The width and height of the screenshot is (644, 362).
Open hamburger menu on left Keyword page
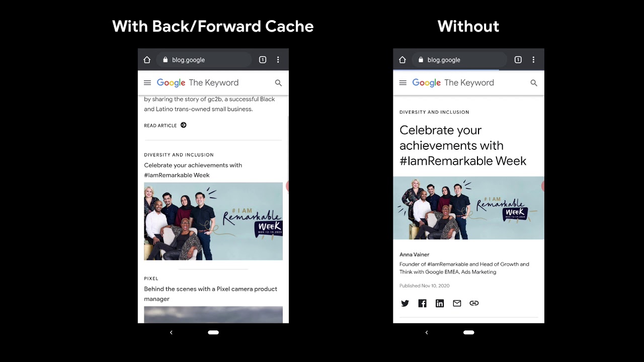[147, 83]
